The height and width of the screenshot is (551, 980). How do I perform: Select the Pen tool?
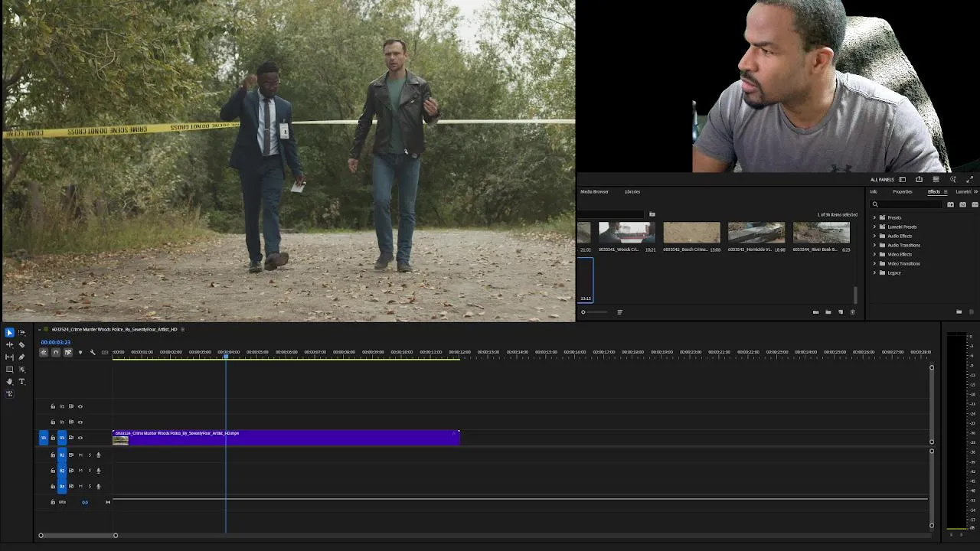pos(21,357)
